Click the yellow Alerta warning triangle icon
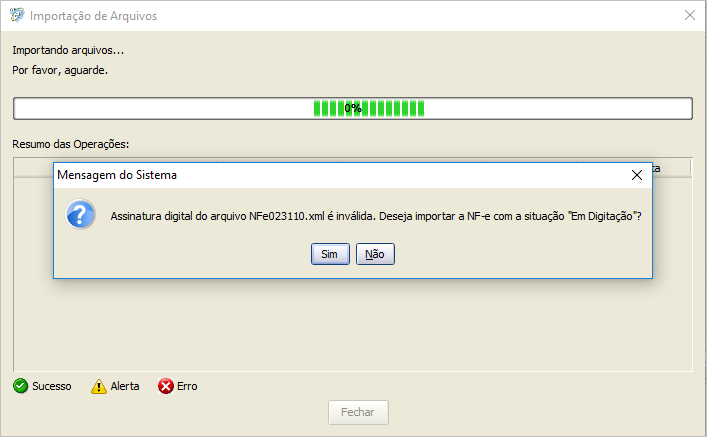Screen dimensions: 707x437 pos(99,386)
